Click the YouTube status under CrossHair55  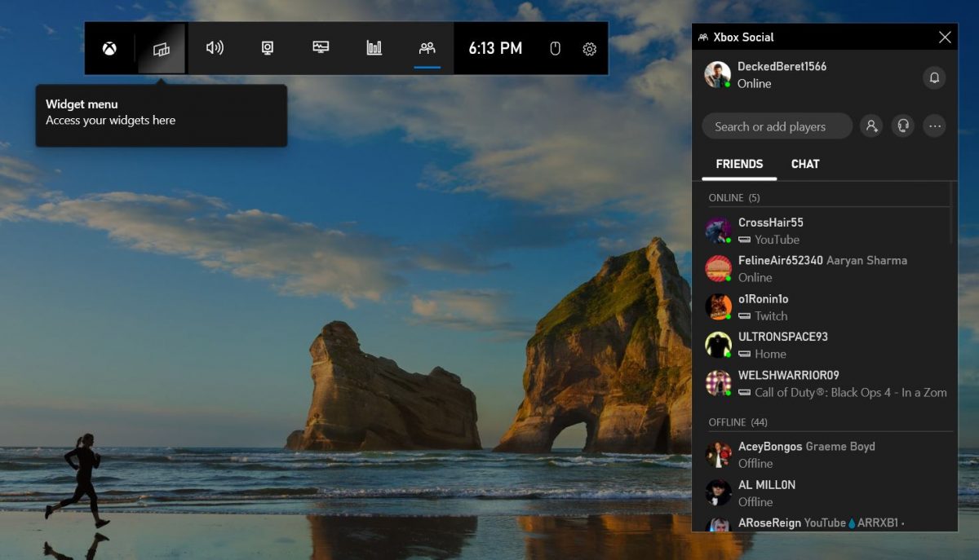click(x=769, y=240)
